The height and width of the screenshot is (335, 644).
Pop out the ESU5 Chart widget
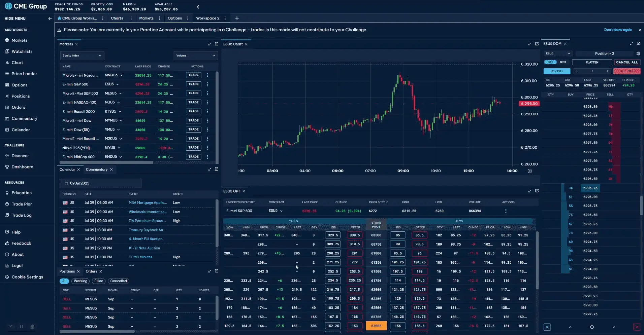[x=537, y=44]
